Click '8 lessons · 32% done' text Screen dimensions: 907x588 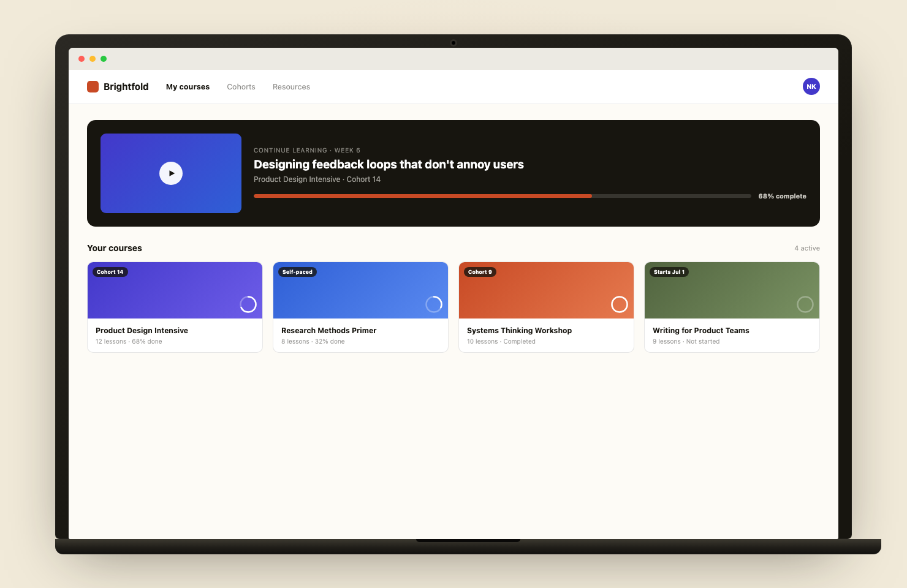click(x=313, y=342)
